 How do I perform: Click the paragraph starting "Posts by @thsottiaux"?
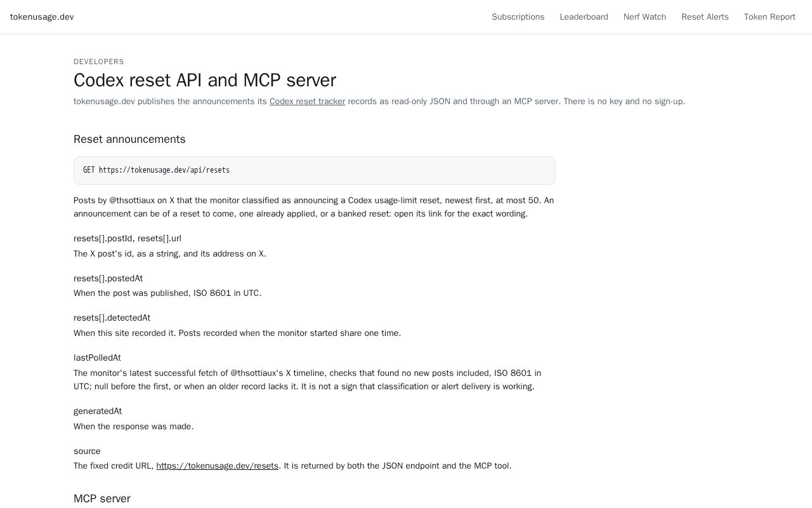[x=315, y=207]
